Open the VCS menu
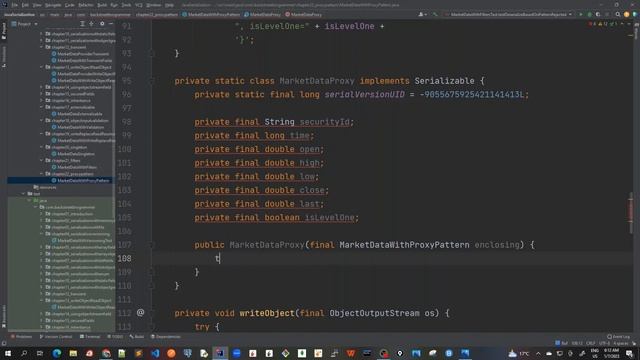The height and width of the screenshot is (360, 640). tap(139, 5)
